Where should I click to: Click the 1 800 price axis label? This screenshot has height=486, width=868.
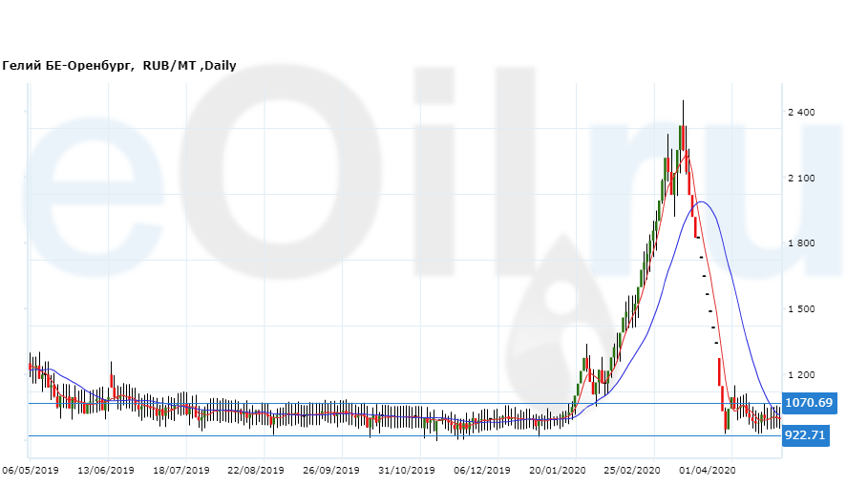(800, 243)
